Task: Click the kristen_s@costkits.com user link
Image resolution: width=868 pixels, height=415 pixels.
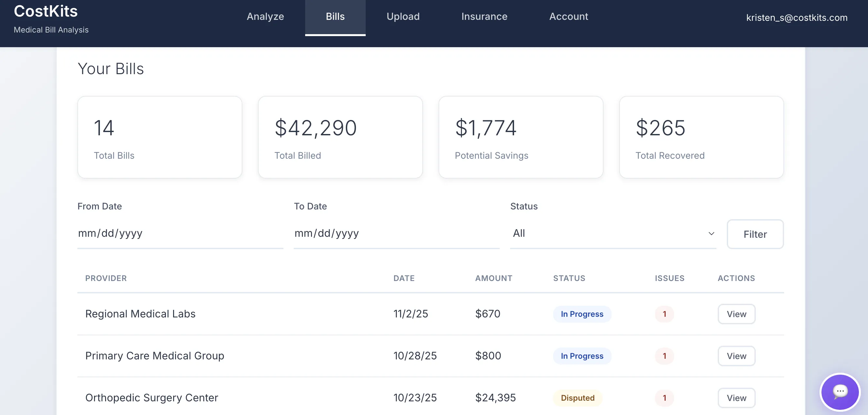Action: point(796,18)
